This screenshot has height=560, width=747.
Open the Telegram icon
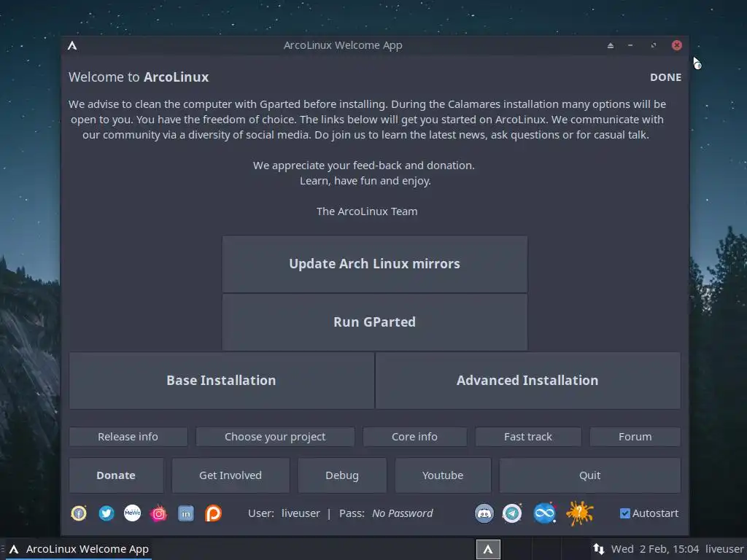512,513
